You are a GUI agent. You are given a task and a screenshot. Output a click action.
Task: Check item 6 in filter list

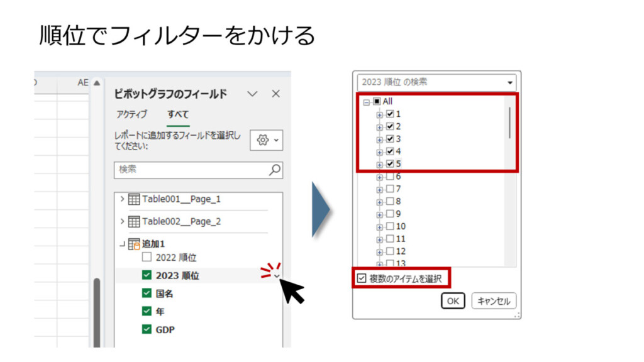[390, 177]
